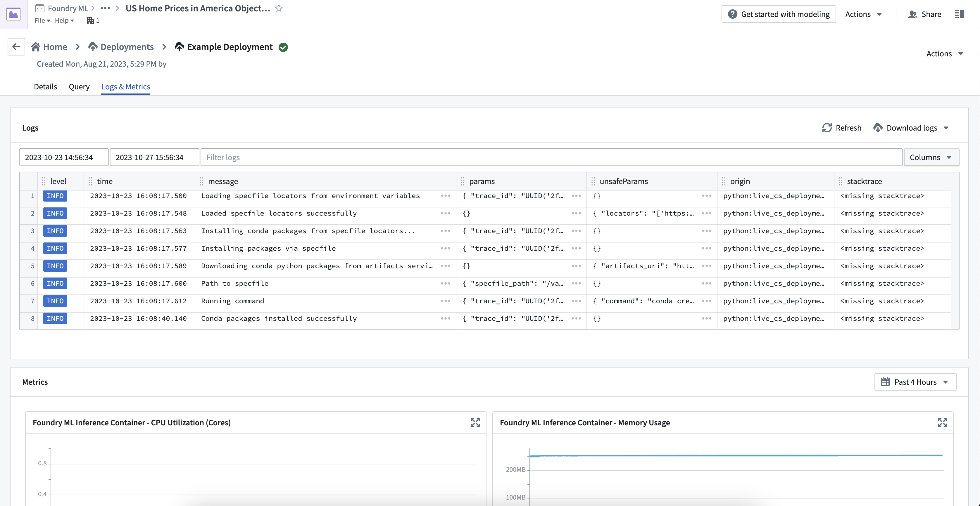Open the Columns dropdown
This screenshot has width=980, height=506.
click(931, 157)
